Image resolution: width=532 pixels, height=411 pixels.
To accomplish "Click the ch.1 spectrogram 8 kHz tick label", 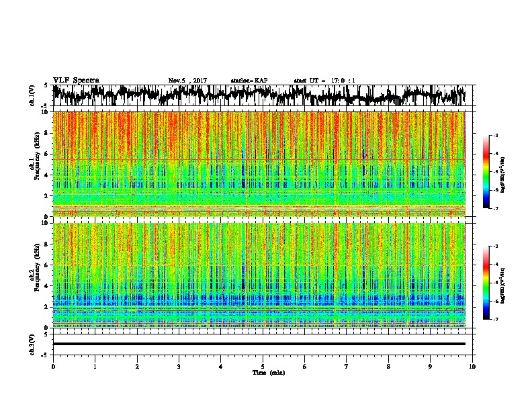I will click(x=47, y=133).
